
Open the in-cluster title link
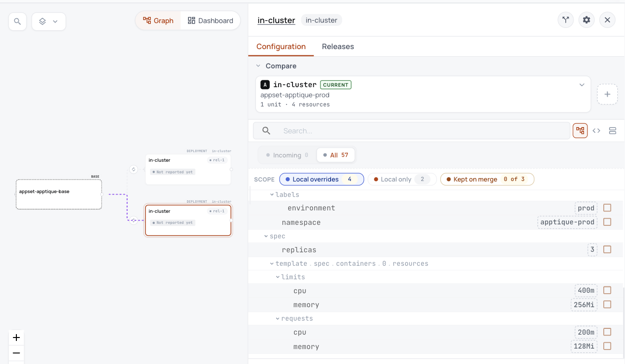coord(277,20)
